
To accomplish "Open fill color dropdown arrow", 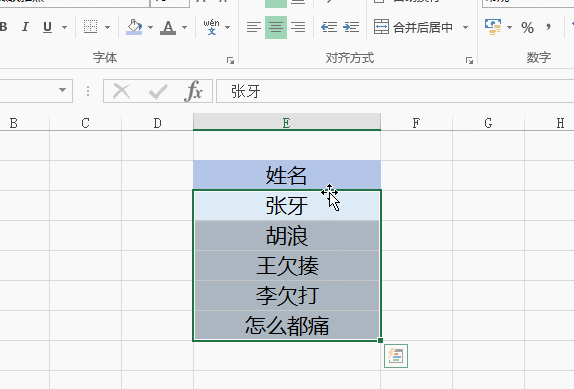I will coord(150,27).
